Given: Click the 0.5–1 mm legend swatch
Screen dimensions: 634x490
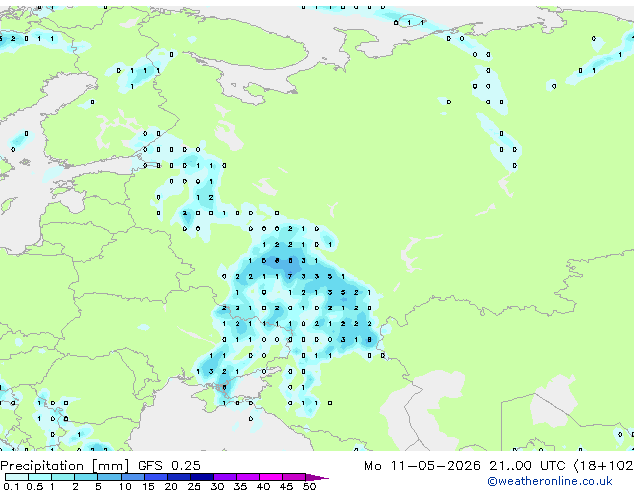Looking at the screenshot, I should (x=40, y=477).
